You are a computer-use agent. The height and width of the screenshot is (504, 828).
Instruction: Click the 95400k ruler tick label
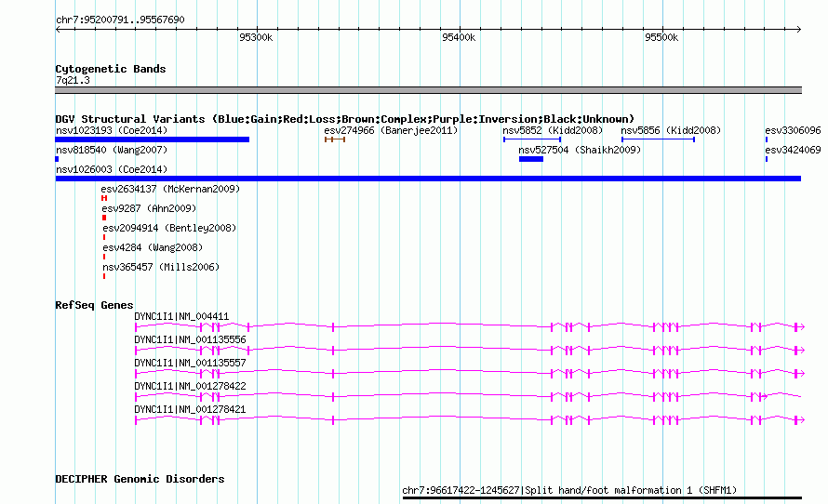coord(459,37)
